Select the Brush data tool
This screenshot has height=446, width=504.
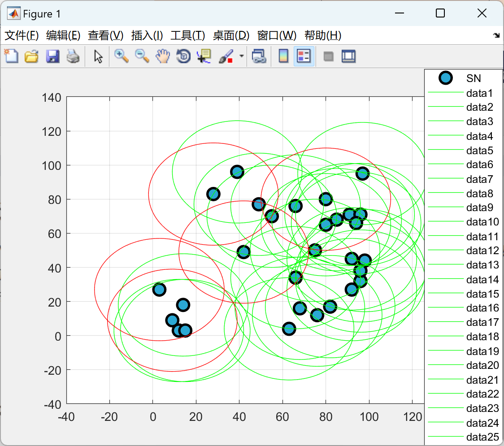(x=226, y=56)
